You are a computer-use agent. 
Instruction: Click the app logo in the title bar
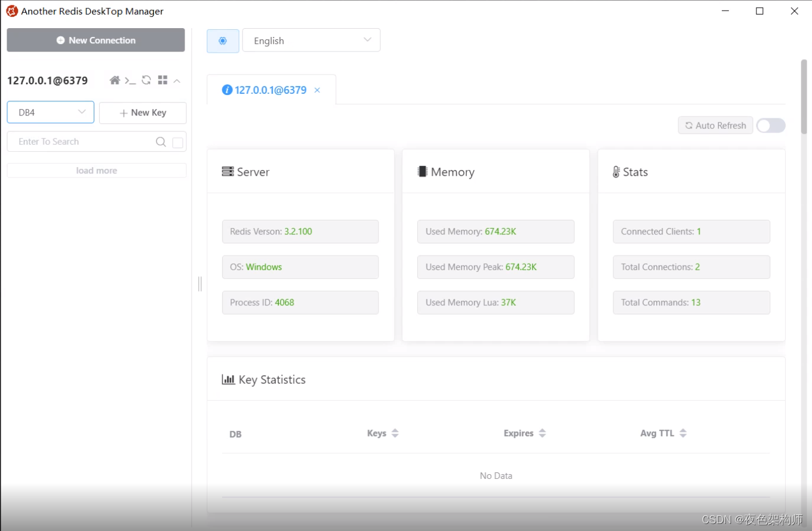[x=12, y=11]
